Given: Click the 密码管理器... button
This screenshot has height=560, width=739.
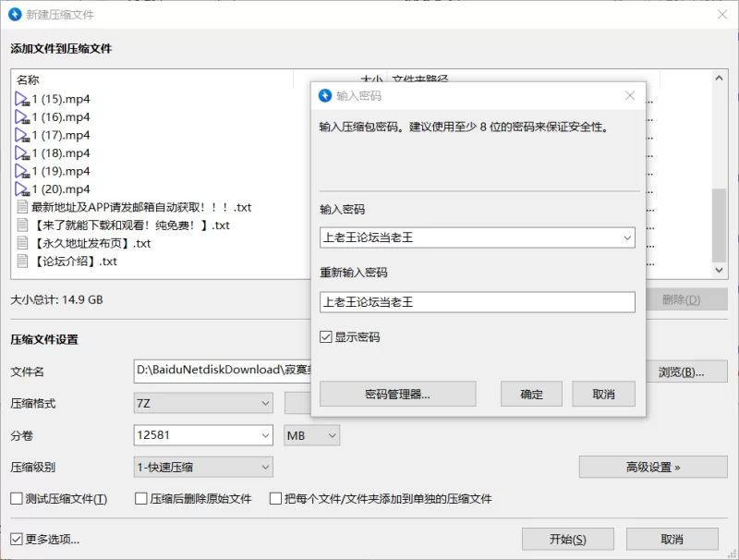Looking at the screenshot, I should 398,394.
